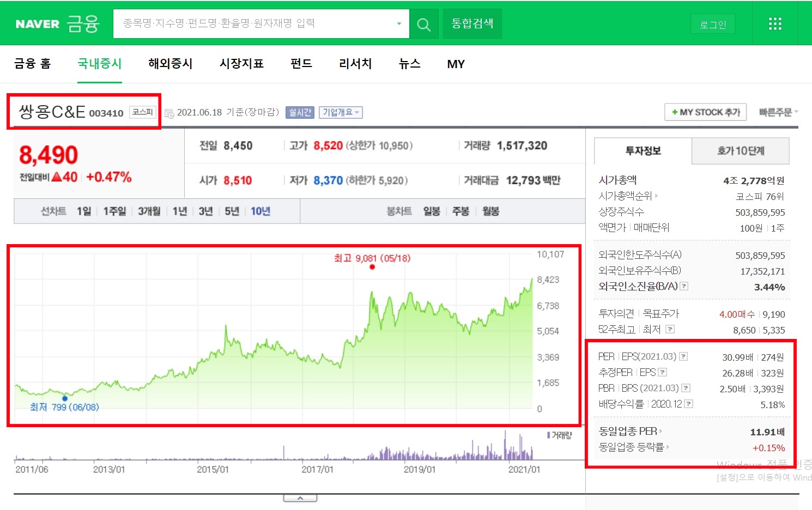
Task: Click the 저가 8,370 value
Action: tap(328, 180)
